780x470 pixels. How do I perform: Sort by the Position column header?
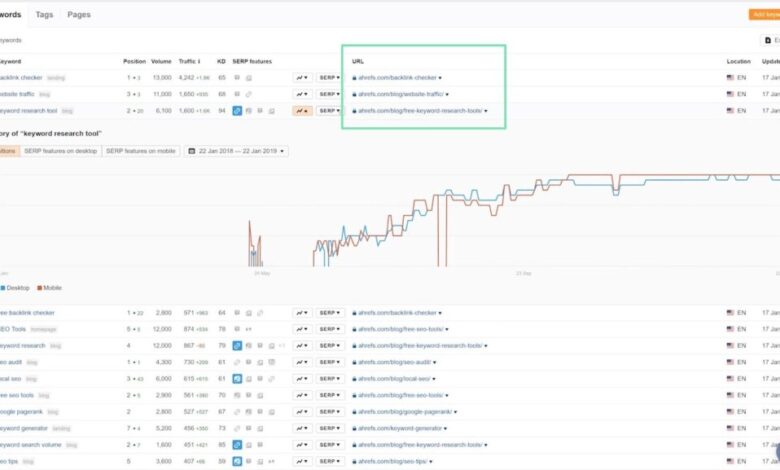point(134,62)
